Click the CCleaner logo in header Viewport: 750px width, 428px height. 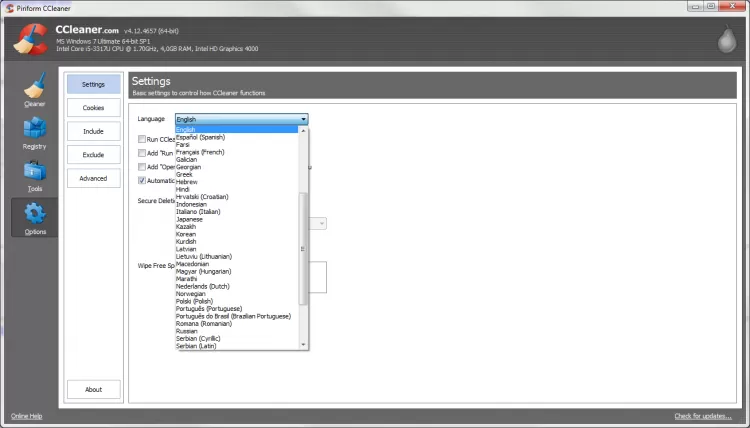31,39
